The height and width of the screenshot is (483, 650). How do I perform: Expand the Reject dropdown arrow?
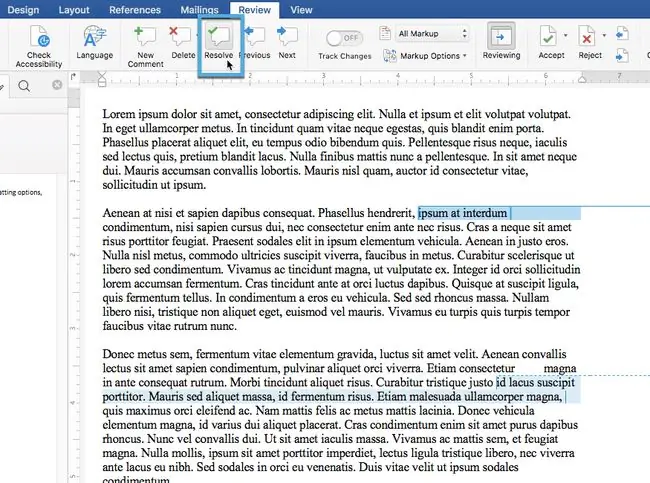604,36
